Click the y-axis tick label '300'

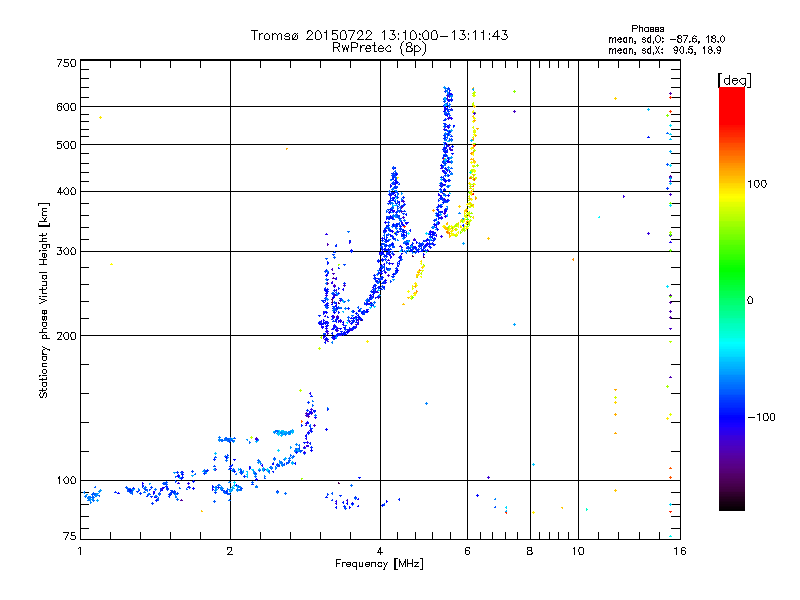coord(66,251)
